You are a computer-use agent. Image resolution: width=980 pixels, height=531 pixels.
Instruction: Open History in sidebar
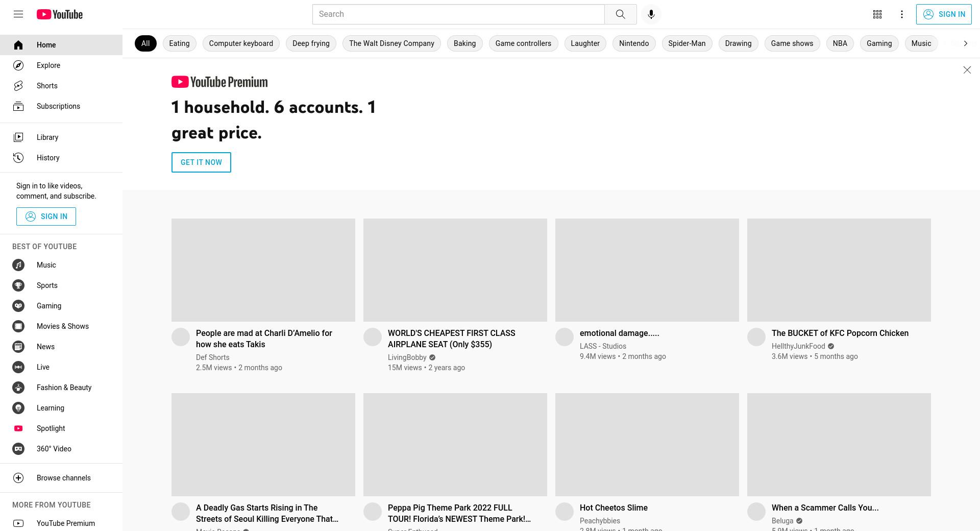61,158
